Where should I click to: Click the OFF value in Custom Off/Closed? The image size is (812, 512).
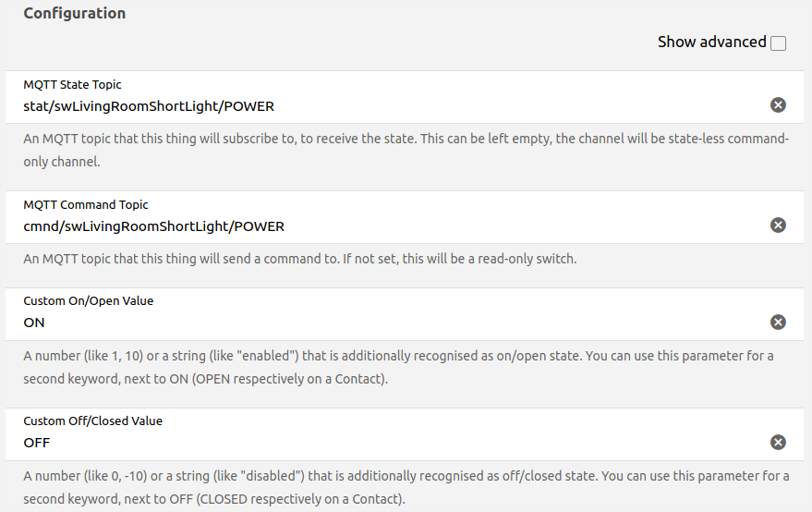point(37,443)
